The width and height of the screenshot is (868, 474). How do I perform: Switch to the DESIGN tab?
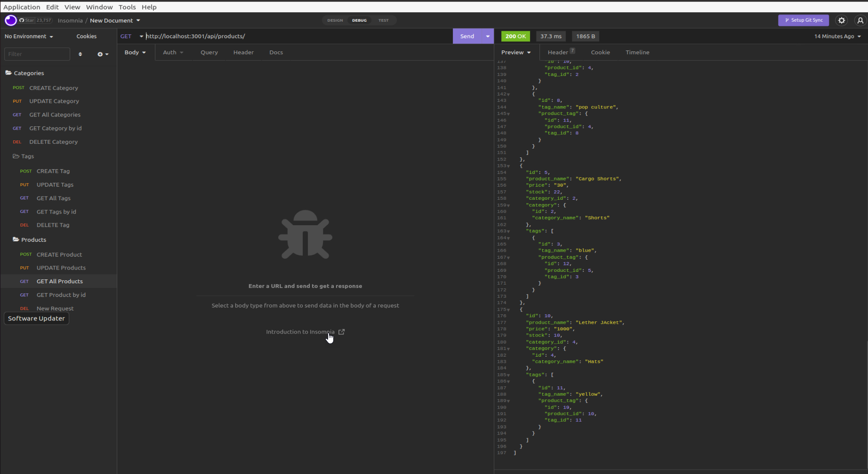pos(335,20)
